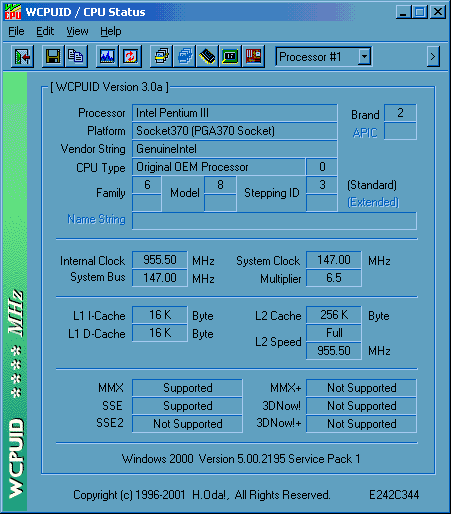Click the (Extended) label
This screenshot has width=451, height=514.
373,202
